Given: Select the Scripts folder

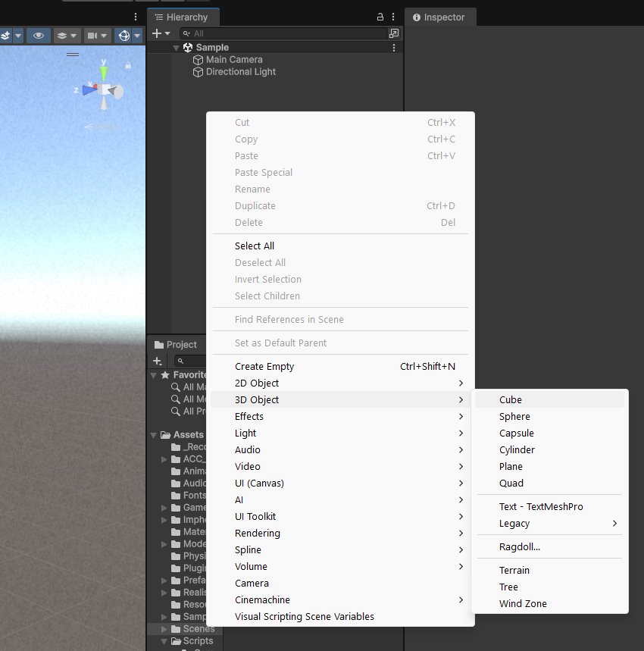Looking at the screenshot, I should (192, 641).
